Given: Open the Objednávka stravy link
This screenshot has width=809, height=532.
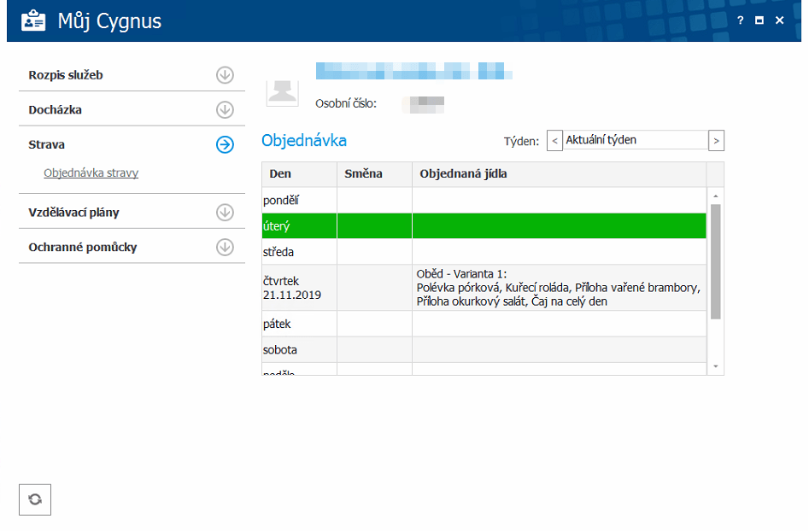Looking at the screenshot, I should [91, 172].
